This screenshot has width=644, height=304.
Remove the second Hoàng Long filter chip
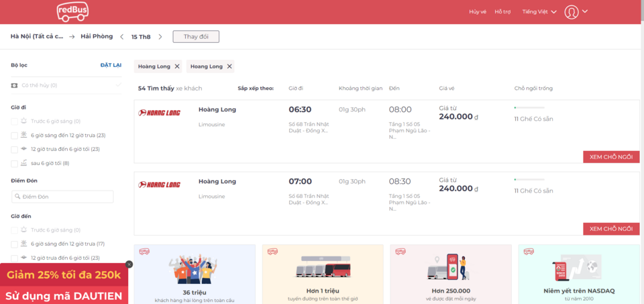pos(229,66)
